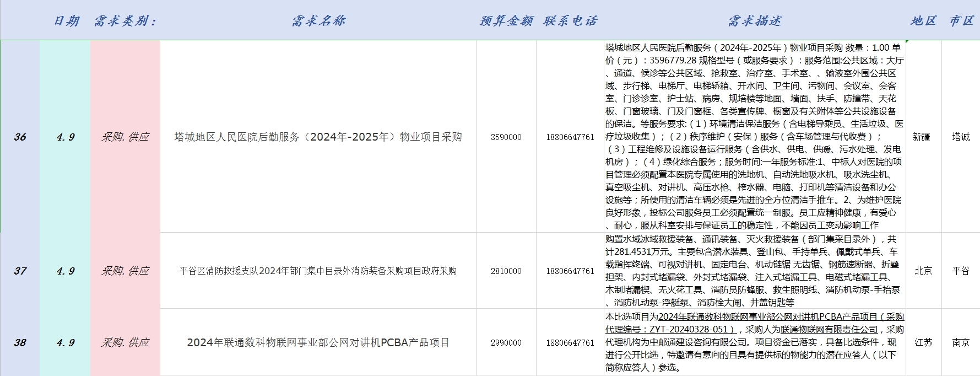The width and height of the screenshot is (980, 376).
Task: Click the 日期 column header
Action: [66, 21]
